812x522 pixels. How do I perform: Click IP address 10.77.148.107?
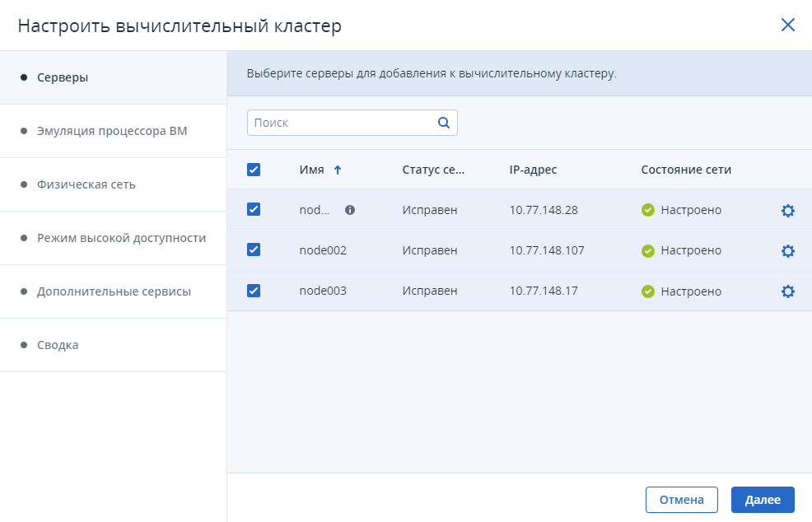tap(547, 250)
